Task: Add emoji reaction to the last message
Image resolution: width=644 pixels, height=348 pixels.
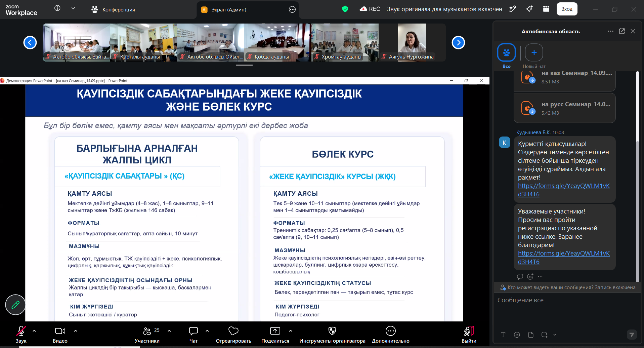Action: (x=530, y=277)
